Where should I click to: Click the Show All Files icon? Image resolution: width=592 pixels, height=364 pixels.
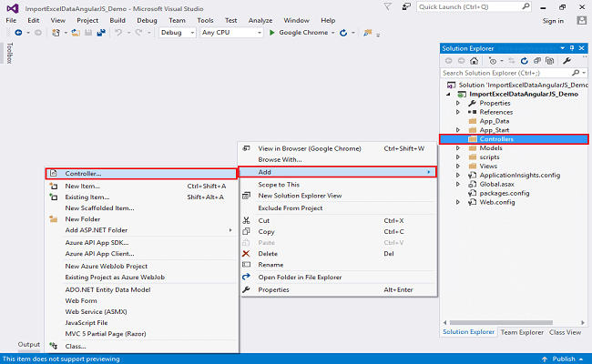[x=550, y=61]
